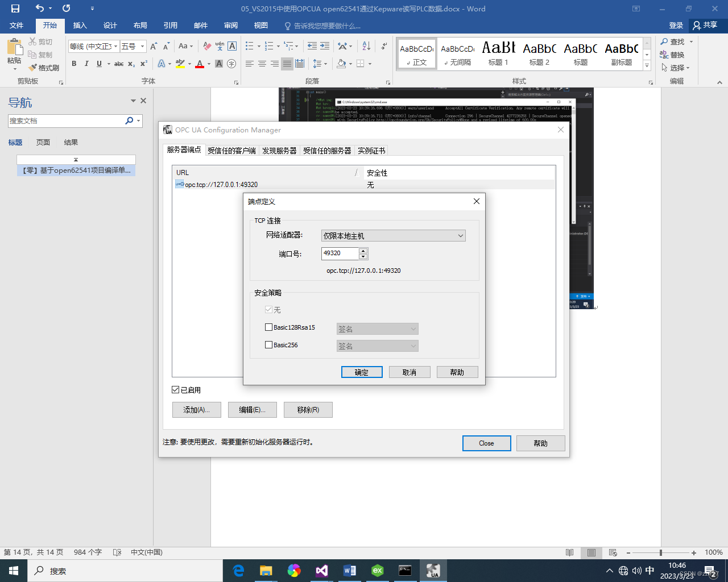
Task: Select the opc.tcp://127.0.0.1:49320 endpoint row
Action: (364, 185)
